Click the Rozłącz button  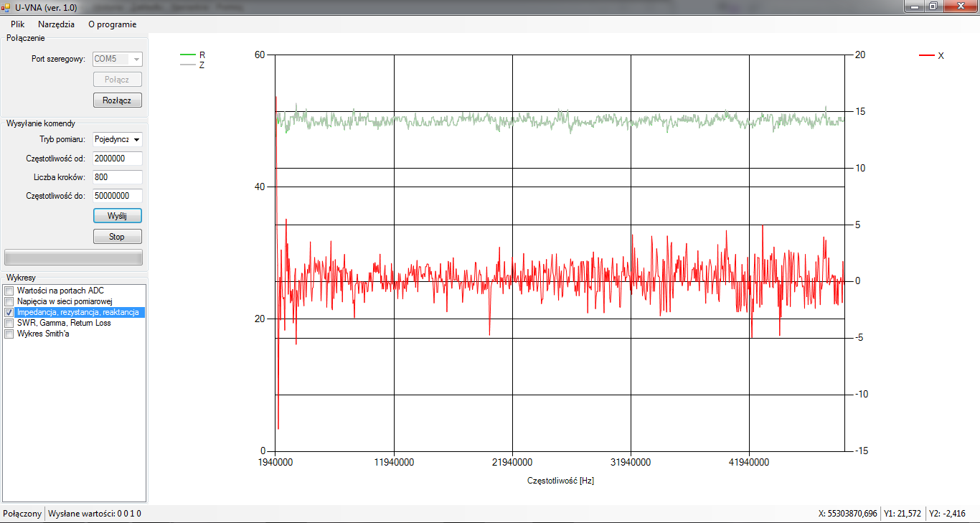[117, 100]
